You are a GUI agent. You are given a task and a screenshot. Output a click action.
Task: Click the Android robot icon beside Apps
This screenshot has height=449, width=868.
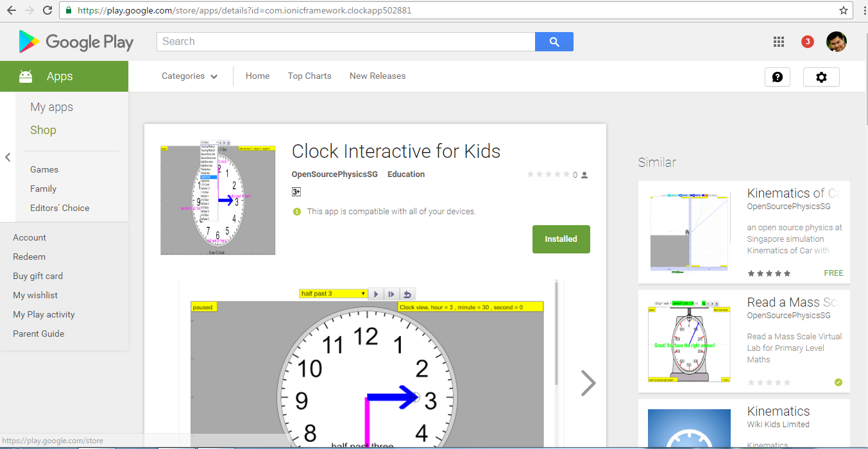[26, 76]
